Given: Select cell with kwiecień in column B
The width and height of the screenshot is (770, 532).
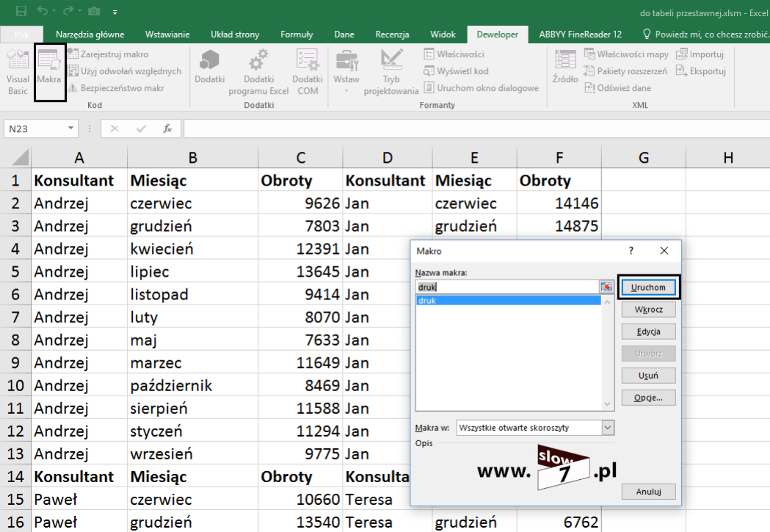Looking at the screenshot, I should point(192,249).
